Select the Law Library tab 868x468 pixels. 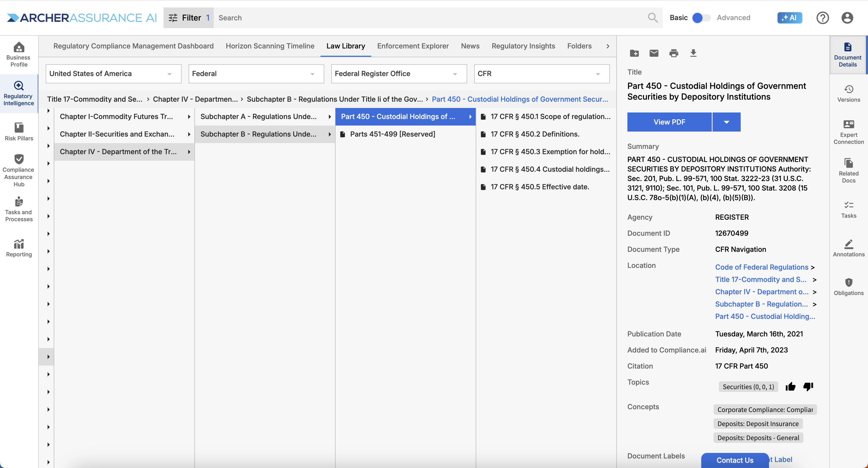point(346,46)
